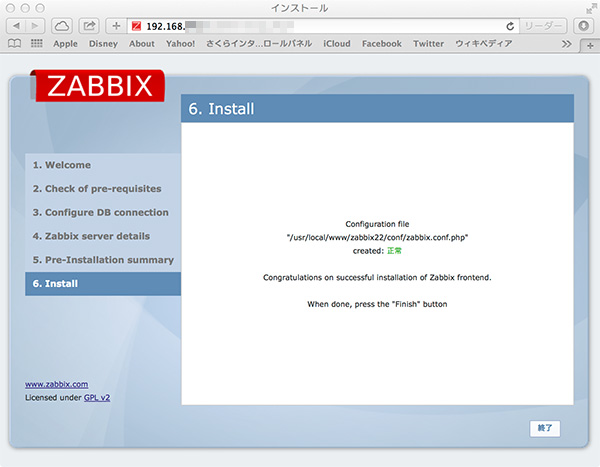The image size is (600, 467).
Task: Reload the page with the refresh icon
Action: coord(511,25)
